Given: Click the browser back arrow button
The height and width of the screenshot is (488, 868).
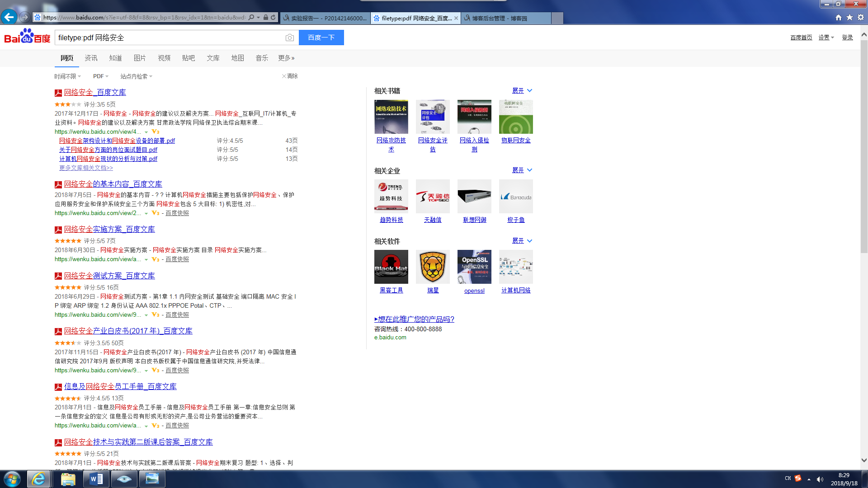Looking at the screenshot, I should click(x=9, y=17).
